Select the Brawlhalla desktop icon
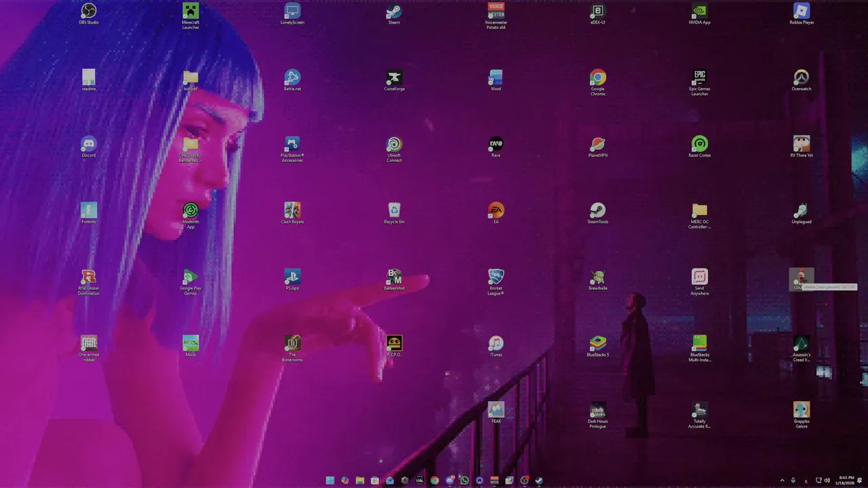The height and width of the screenshot is (488, 868). 597,280
